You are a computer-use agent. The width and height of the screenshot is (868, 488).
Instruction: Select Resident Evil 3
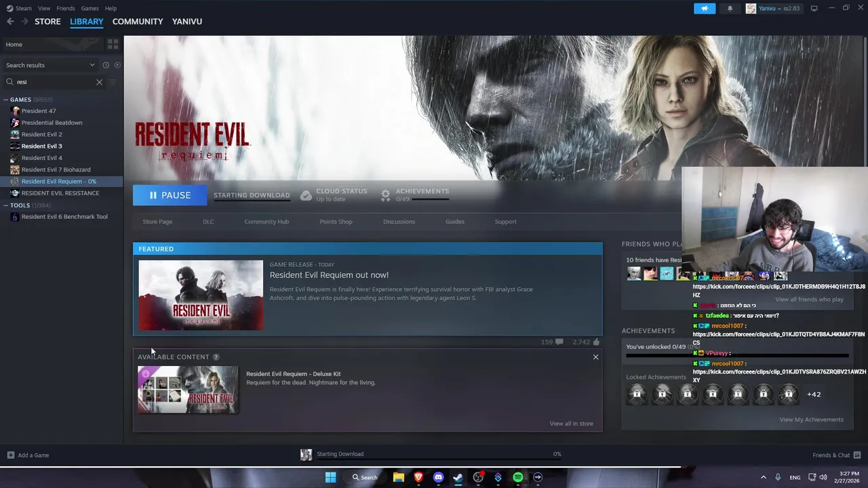tap(41, 146)
